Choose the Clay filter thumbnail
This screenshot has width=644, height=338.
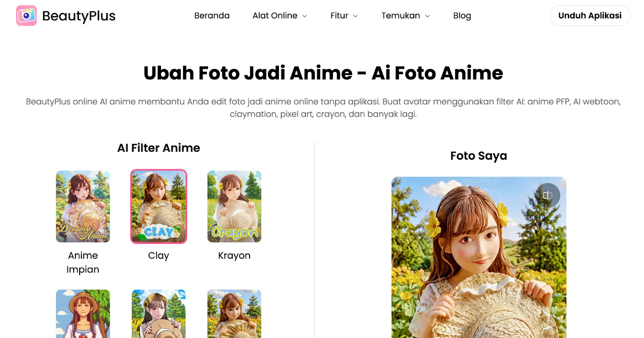pos(159,206)
